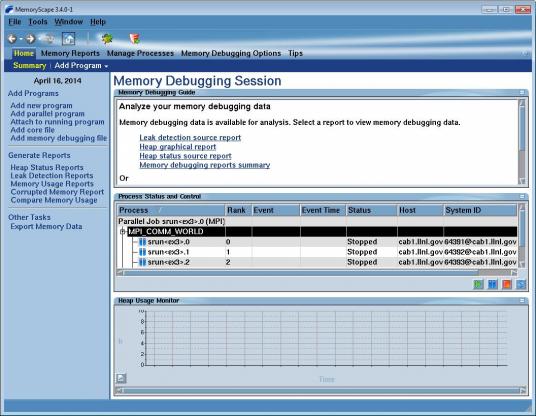Screen dimensions: 536x416
Task: Select the Parallel Job srun<ex3>.0 (MPI) row
Action: [x=317, y=222]
